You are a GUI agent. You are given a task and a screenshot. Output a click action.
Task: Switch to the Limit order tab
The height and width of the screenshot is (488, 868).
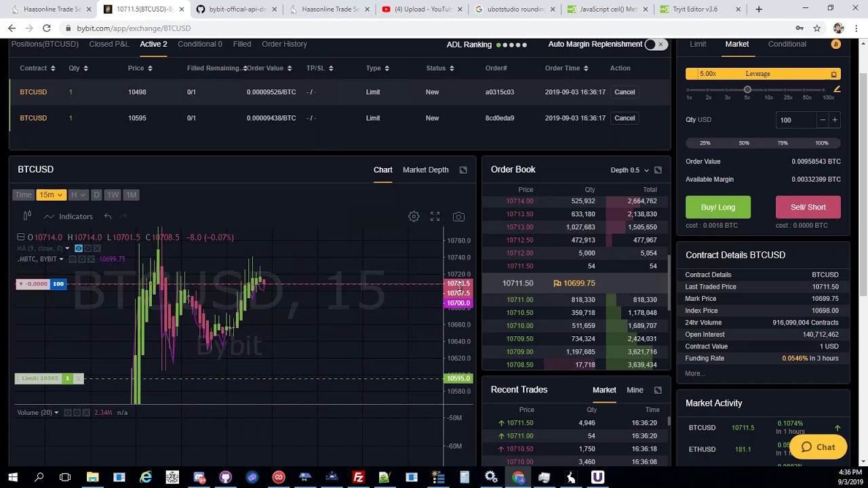[x=698, y=44]
